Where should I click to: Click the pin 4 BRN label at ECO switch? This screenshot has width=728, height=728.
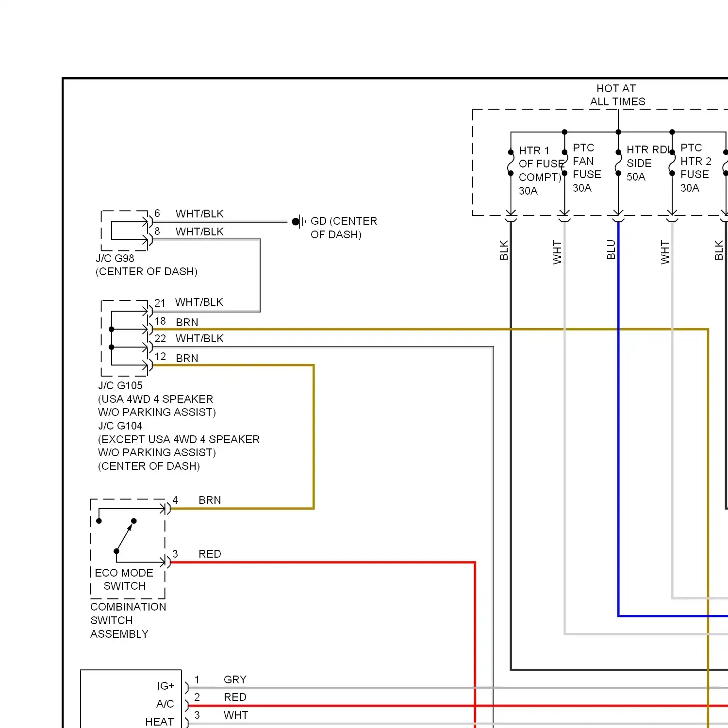[210, 500]
